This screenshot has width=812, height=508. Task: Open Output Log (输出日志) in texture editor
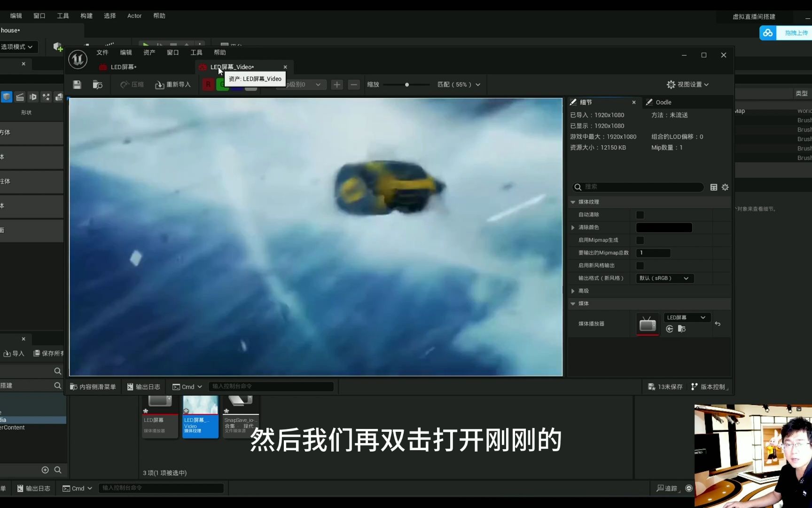point(144,387)
